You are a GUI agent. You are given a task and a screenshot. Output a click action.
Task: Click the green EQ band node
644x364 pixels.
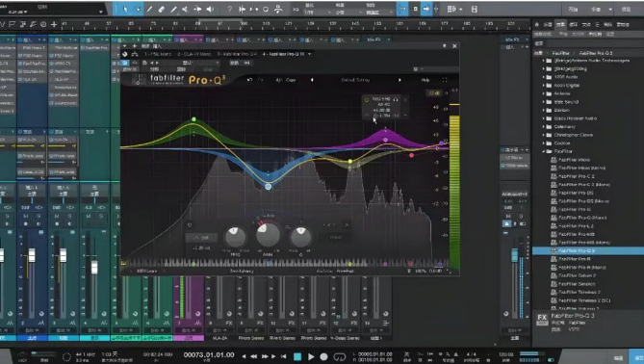(x=193, y=119)
